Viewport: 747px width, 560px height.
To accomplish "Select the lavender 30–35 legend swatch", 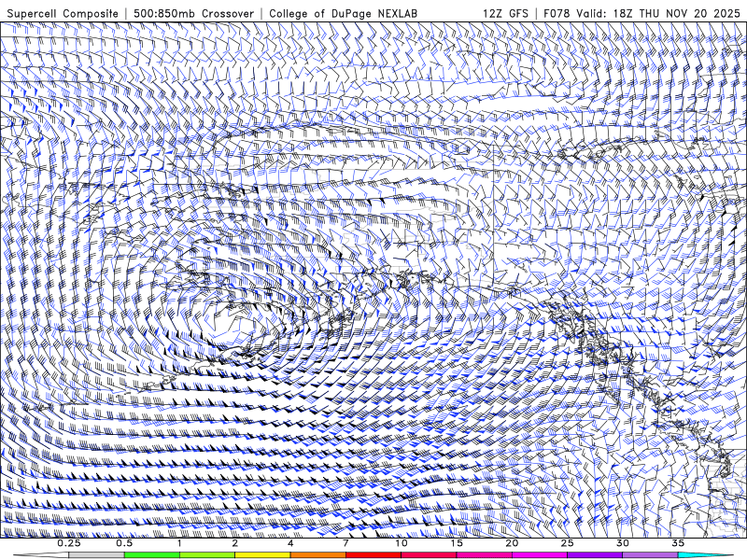I will pos(650,555).
